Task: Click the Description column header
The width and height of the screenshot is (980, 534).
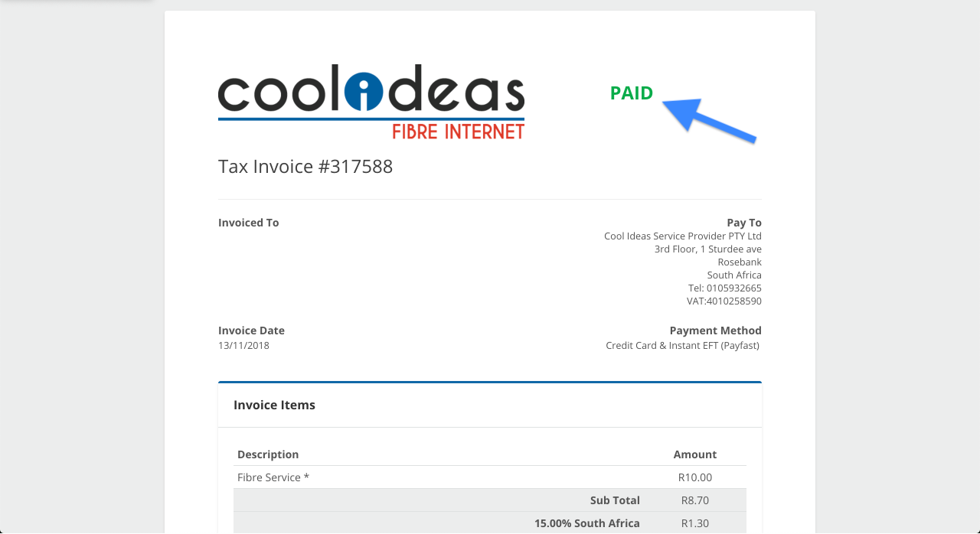Action: (268, 454)
